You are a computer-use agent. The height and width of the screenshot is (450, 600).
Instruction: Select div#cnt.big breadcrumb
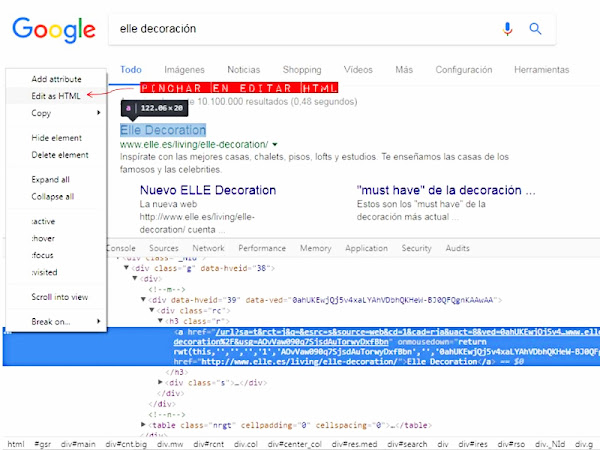pyautogui.click(x=126, y=444)
